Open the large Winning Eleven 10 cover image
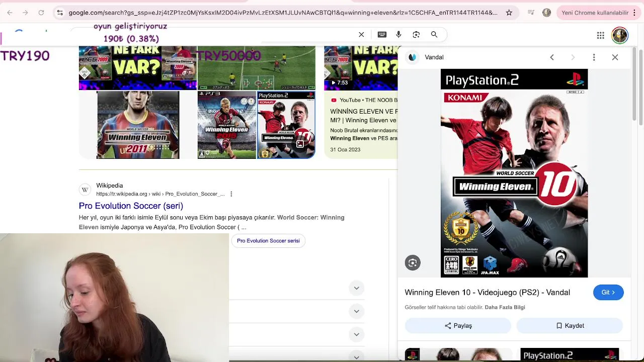The image size is (644, 362). pos(514,173)
